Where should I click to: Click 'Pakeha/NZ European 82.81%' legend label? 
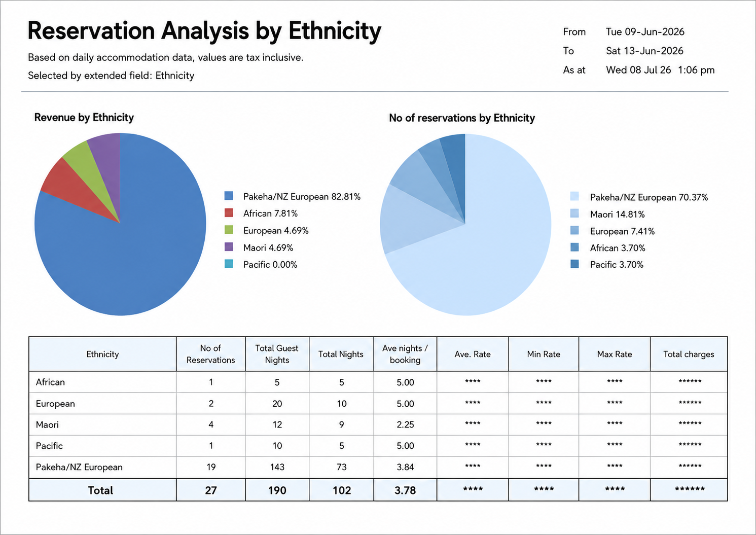(x=302, y=196)
